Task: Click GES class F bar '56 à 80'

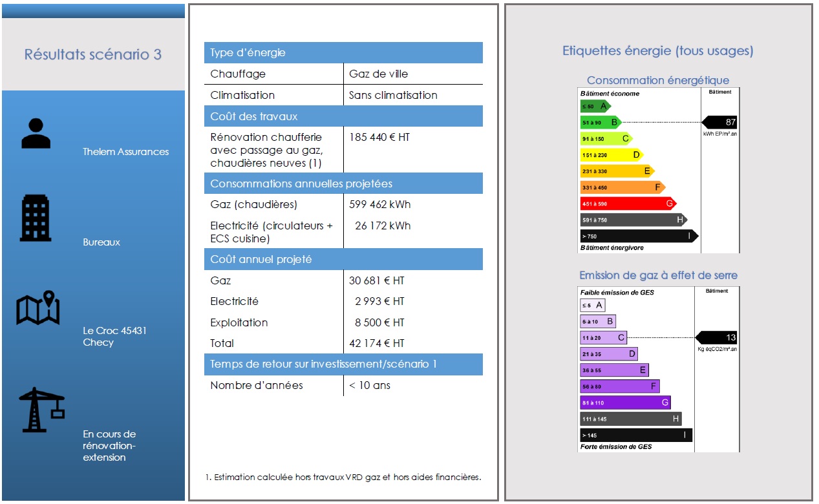Action: 620,386
